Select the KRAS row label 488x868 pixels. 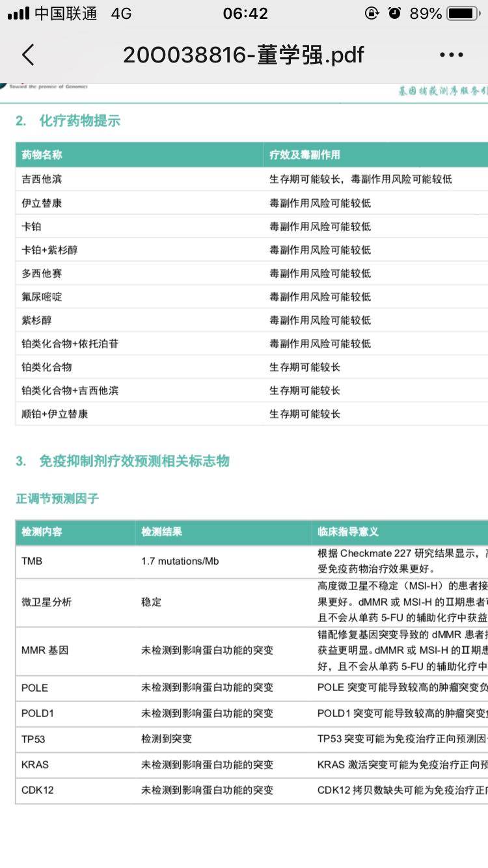pos(35,765)
